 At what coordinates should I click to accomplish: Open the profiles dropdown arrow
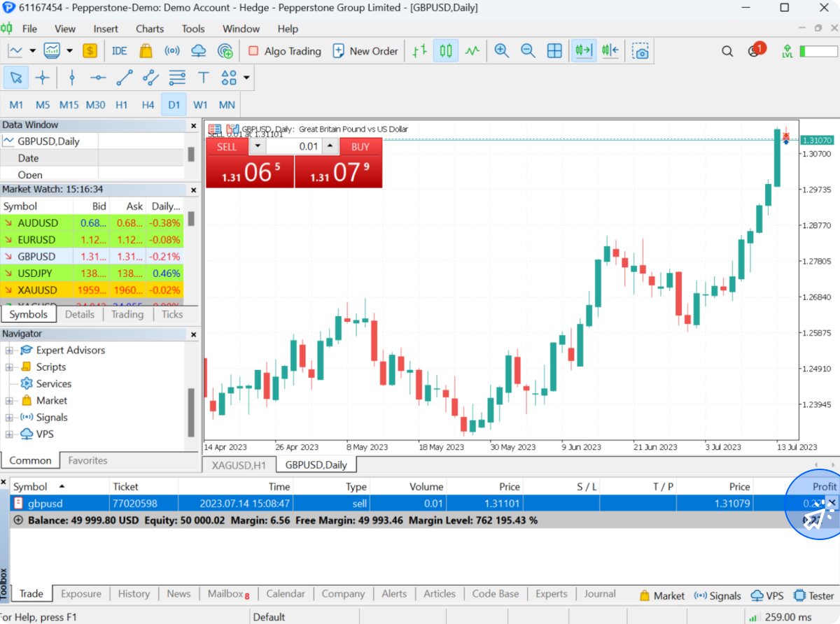click(x=69, y=51)
